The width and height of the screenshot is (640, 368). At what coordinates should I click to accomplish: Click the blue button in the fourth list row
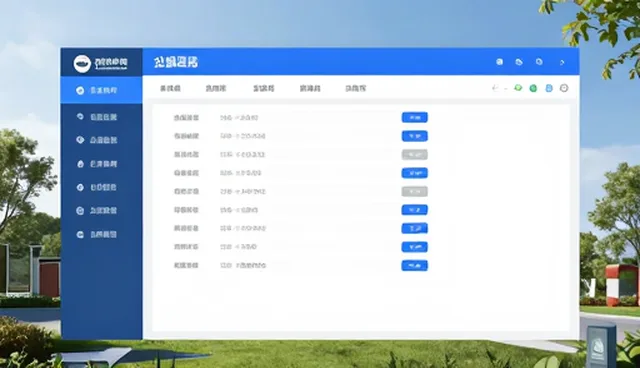pyautogui.click(x=415, y=173)
